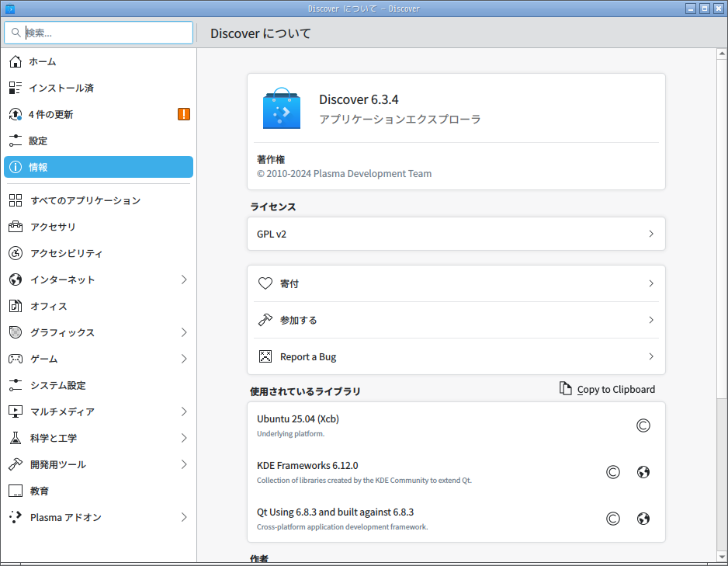Expand the 開発用ツール category chevron
Screen dimensions: 728x566
coord(184,464)
